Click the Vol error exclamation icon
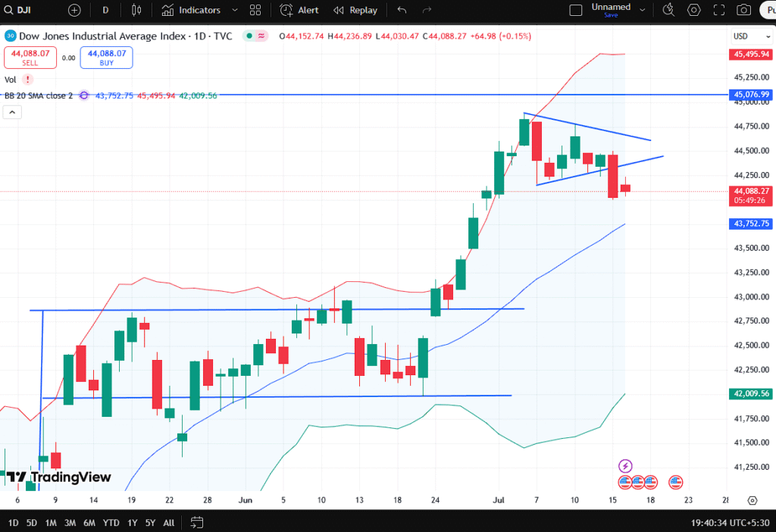776x532 pixels. click(28, 79)
